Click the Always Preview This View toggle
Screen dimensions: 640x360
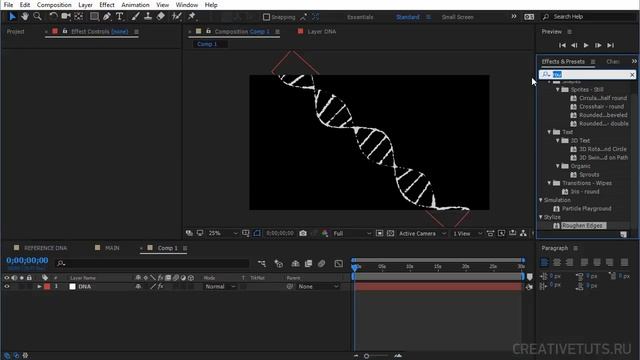(x=189, y=233)
